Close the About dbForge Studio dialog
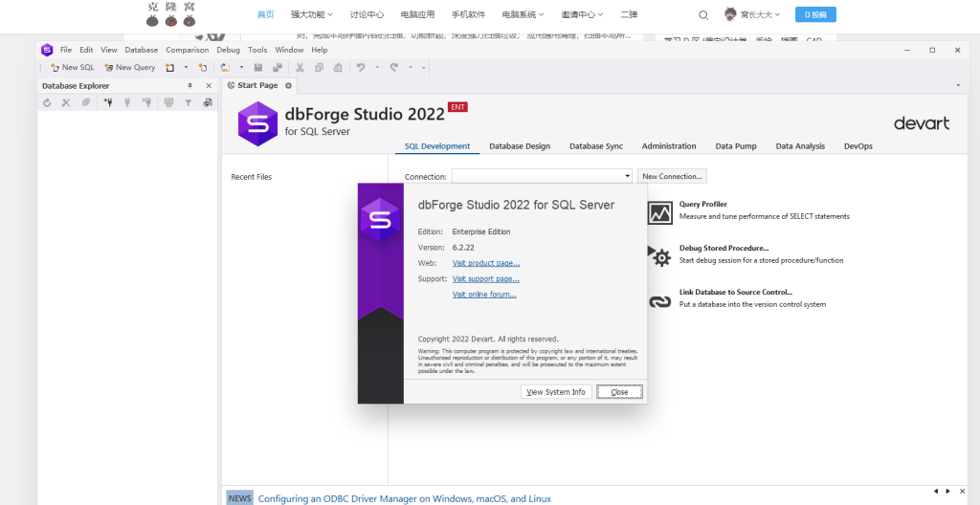This screenshot has height=505, width=980. click(619, 392)
